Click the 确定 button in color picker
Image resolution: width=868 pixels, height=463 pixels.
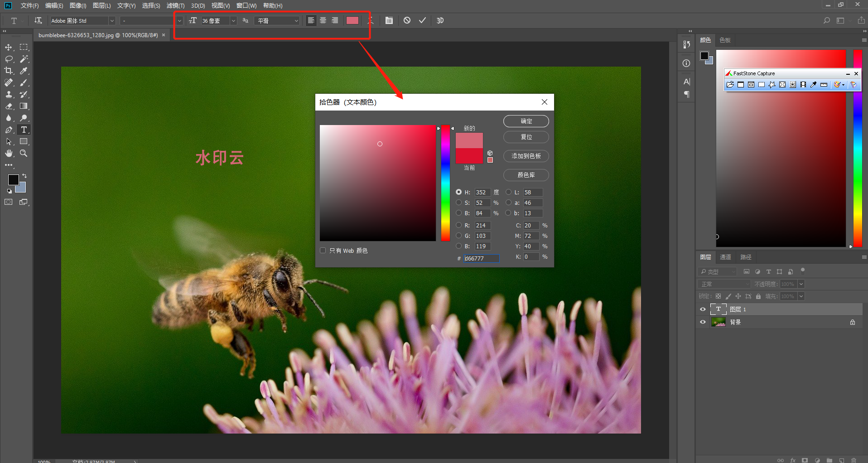click(526, 121)
